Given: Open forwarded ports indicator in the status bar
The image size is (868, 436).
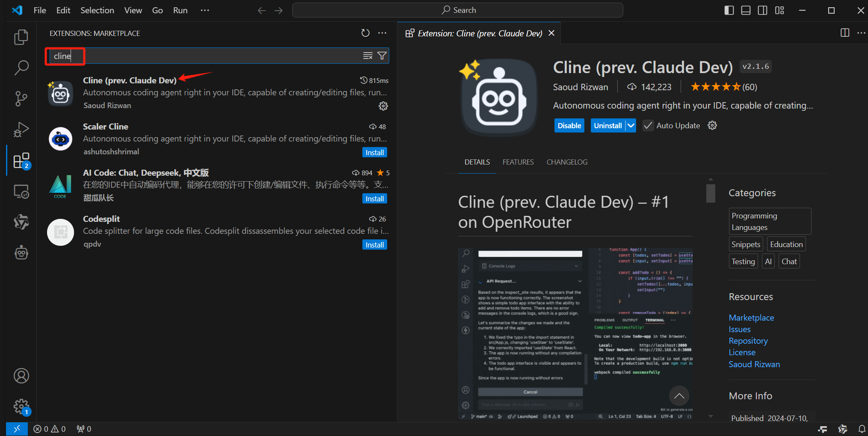Looking at the screenshot, I should pos(84,429).
